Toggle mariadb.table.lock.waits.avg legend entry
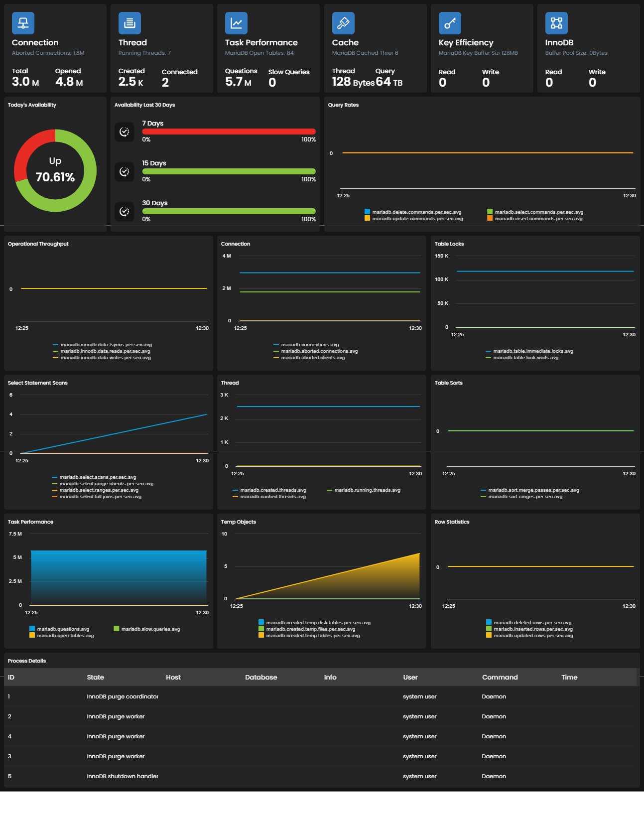The image size is (644, 822). coord(522,358)
